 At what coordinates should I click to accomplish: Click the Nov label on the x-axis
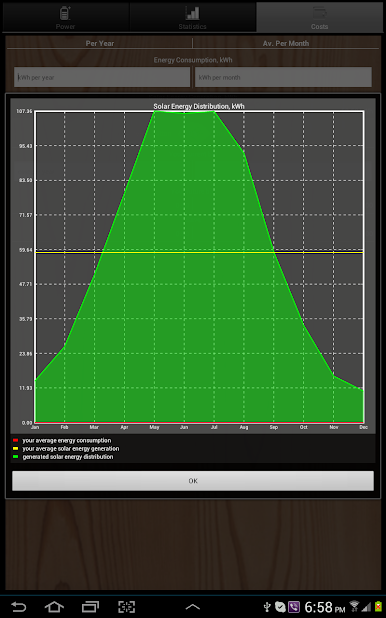tap(334, 427)
